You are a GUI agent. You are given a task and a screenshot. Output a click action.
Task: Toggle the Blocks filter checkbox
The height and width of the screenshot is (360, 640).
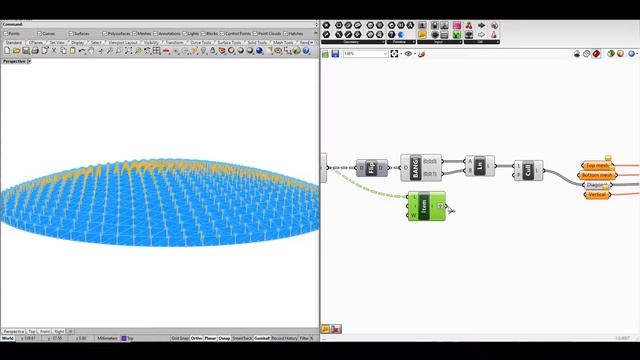click(203, 33)
